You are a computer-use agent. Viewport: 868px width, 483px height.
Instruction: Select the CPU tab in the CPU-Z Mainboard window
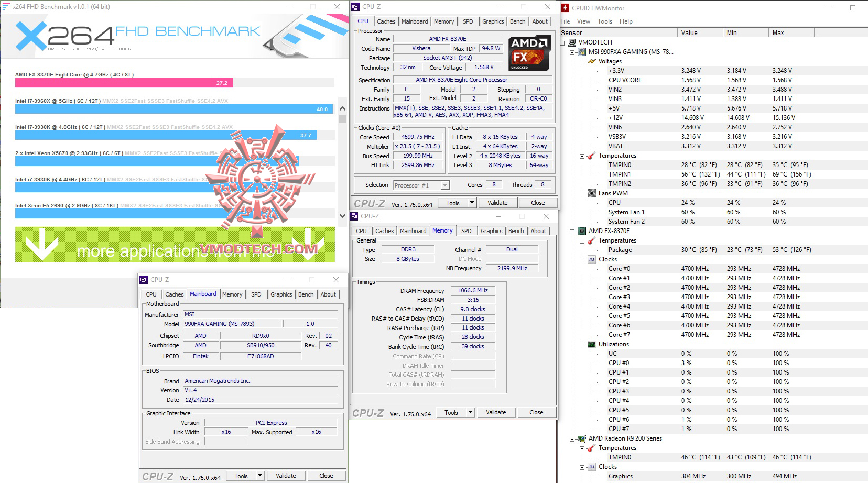point(151,294)
